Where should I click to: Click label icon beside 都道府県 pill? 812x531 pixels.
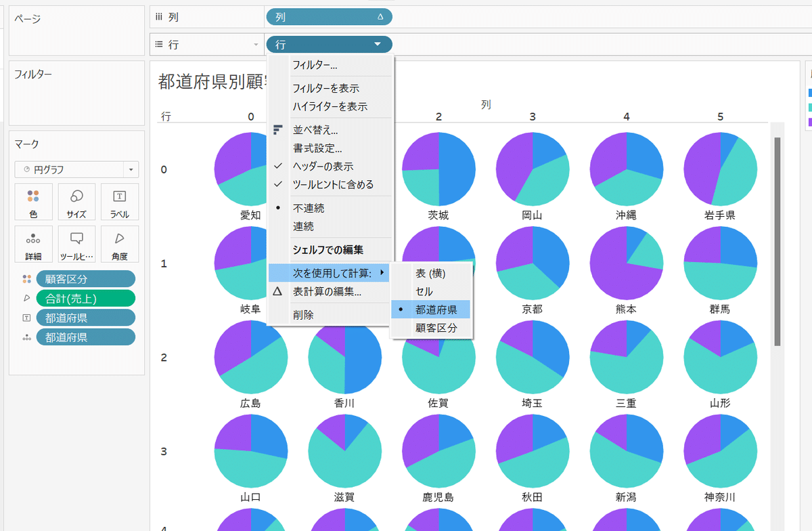26,318
